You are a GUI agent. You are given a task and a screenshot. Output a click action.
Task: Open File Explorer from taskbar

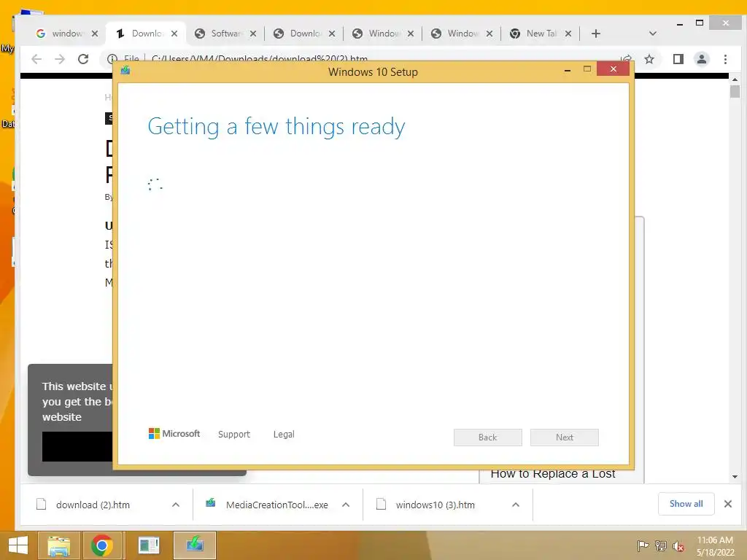58,545
